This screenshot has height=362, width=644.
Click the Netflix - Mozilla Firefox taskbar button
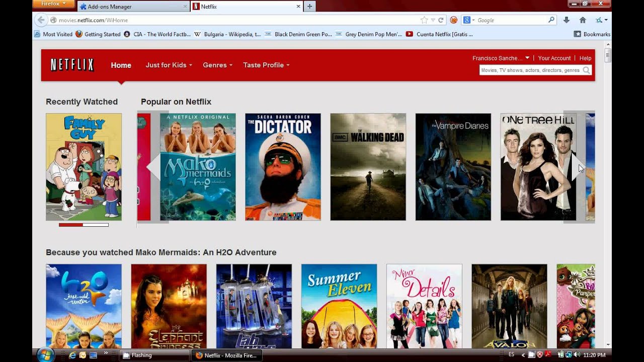coord(226,355)
